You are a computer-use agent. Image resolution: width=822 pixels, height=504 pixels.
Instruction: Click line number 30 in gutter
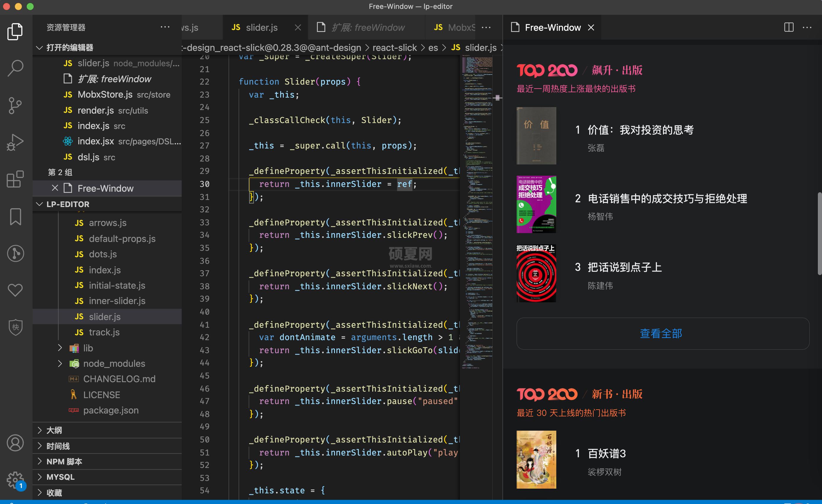point(204,184)
